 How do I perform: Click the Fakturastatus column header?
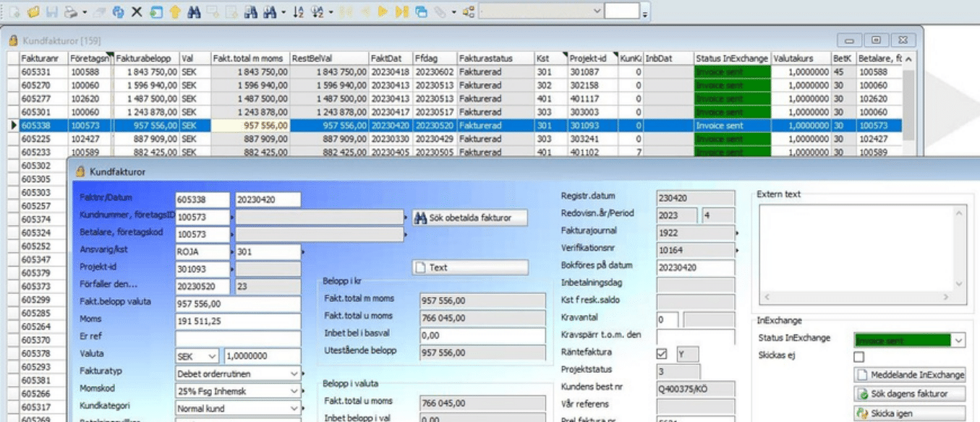(x=495, y=59)
